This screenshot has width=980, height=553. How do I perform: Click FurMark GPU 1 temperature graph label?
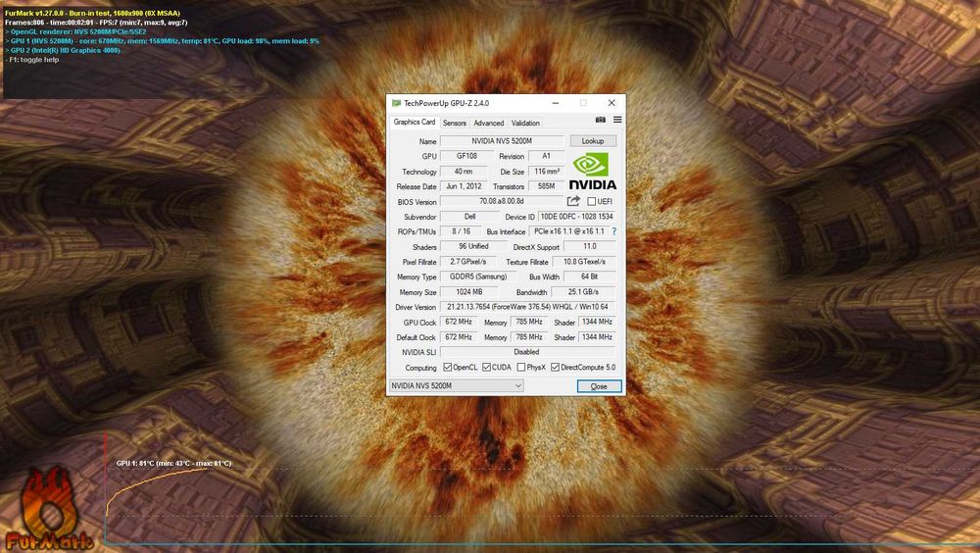point(173,464)
